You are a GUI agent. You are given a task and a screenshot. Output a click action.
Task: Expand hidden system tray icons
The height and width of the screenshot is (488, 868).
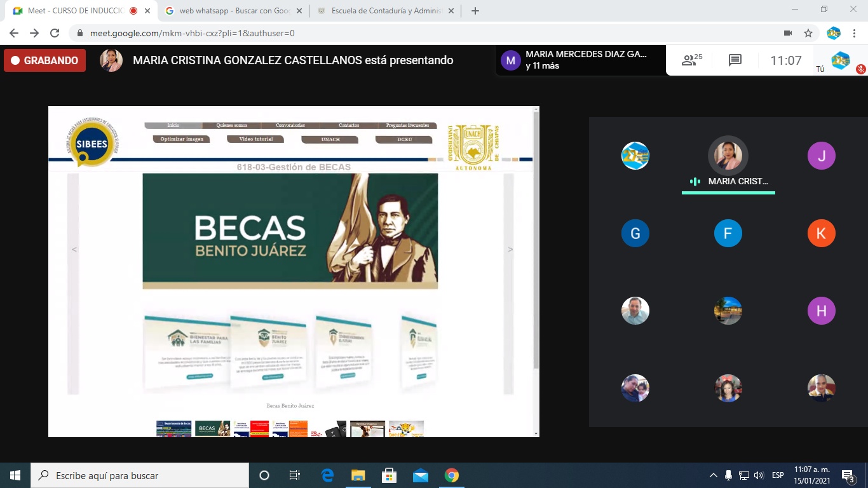click(x=714, y=475)
